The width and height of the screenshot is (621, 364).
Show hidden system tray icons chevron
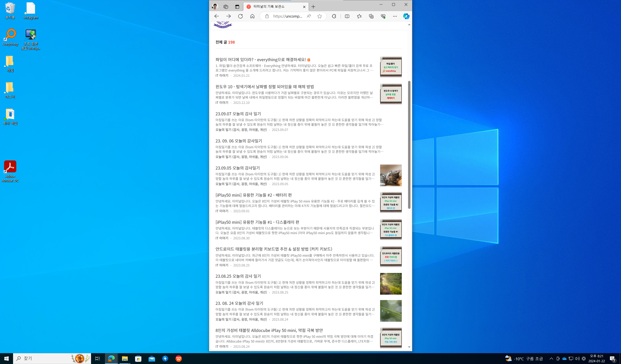point(551,359)
